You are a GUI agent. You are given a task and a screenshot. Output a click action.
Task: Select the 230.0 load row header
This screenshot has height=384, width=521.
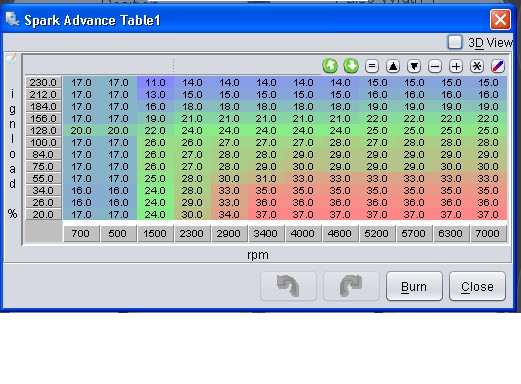tap(44, 82)
